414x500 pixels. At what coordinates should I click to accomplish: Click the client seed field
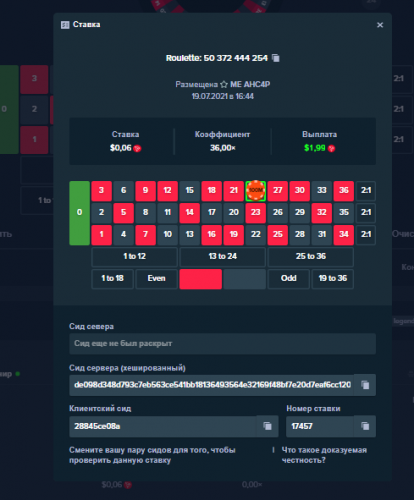[x=163, y=426]
